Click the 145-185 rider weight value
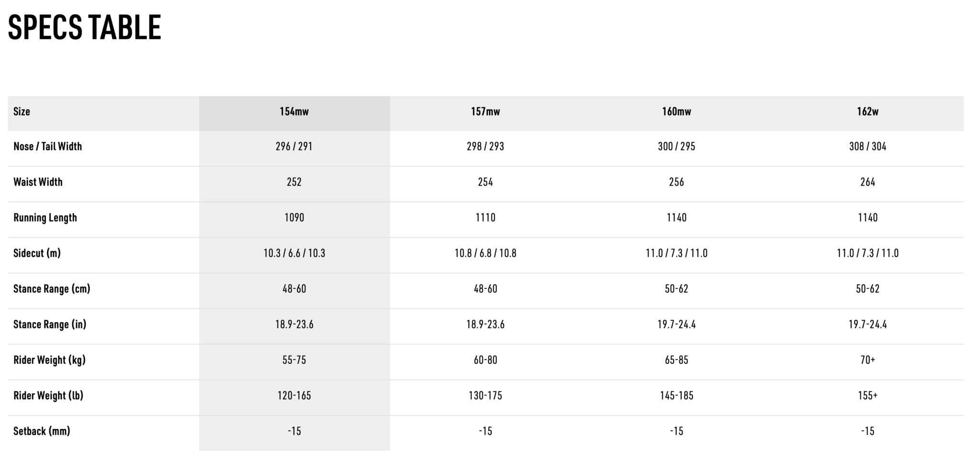Viewport: 980px width, 472px height. 676,396
